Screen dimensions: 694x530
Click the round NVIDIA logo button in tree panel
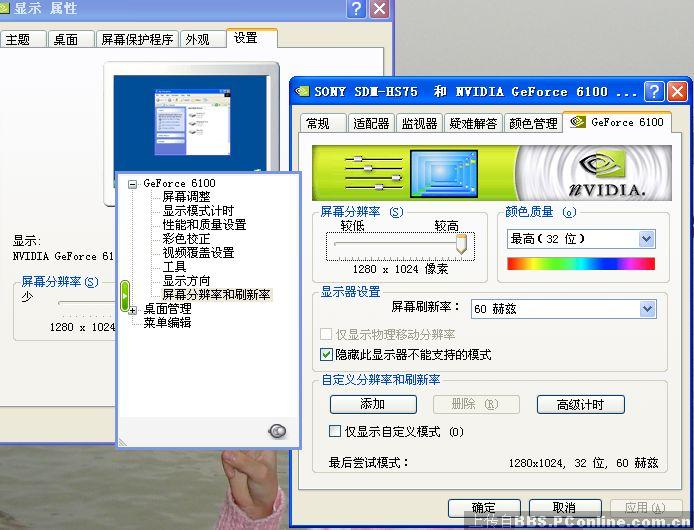277,430
